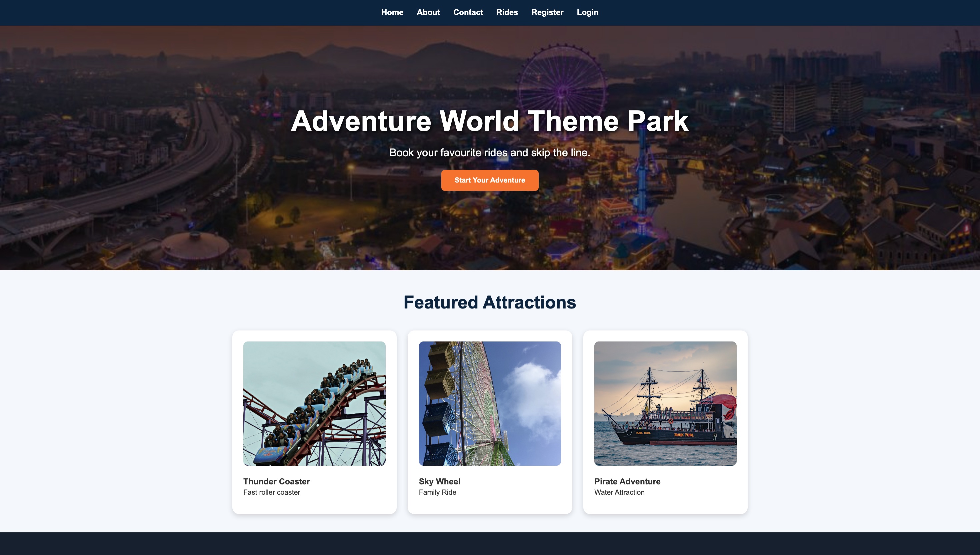980x555 pixels.
Task: Click the 'Fast roller coaster' description
Action: pyautogui.click(x=272, y=492)
